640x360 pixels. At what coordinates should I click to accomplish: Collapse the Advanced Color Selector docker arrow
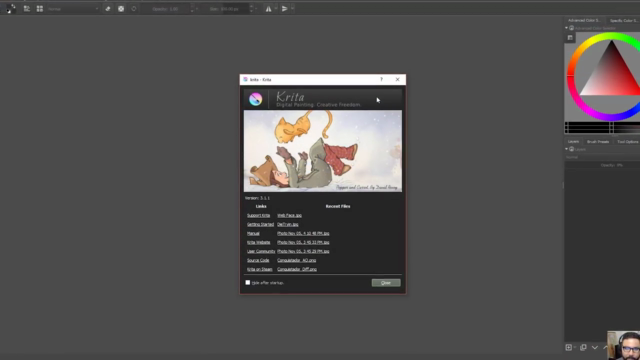coord(567,28)
